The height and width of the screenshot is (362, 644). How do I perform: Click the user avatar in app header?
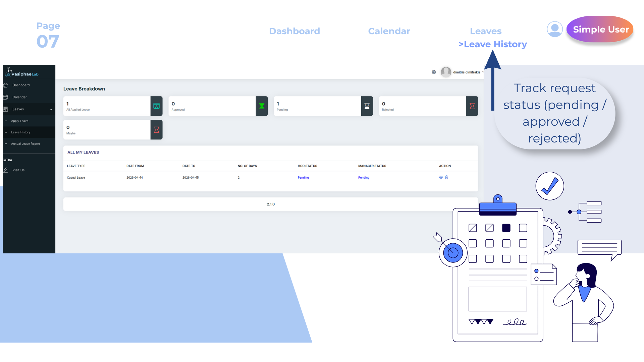[x=446, y=72]
